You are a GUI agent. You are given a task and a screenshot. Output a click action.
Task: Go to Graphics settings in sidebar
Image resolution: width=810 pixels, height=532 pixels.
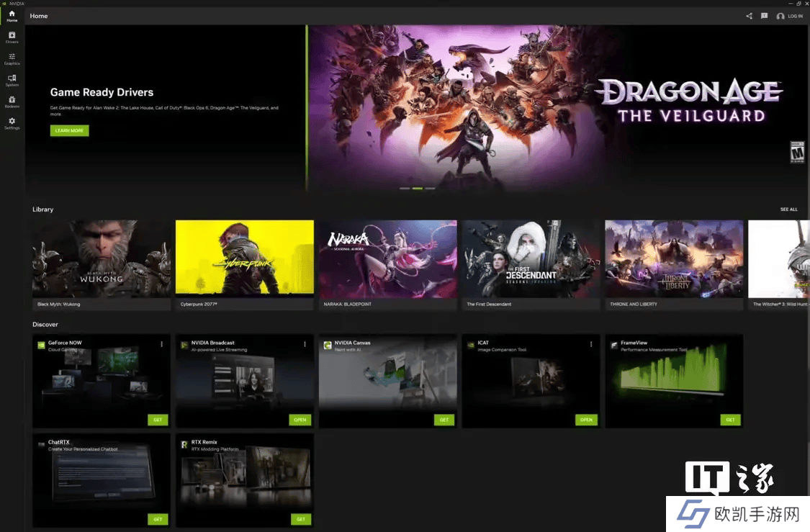(x=12, y=58)
